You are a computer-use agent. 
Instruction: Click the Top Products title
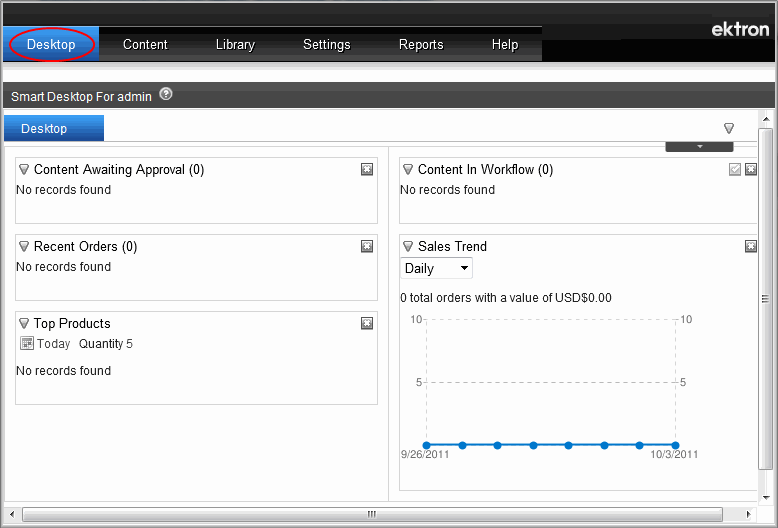[72, 324]
